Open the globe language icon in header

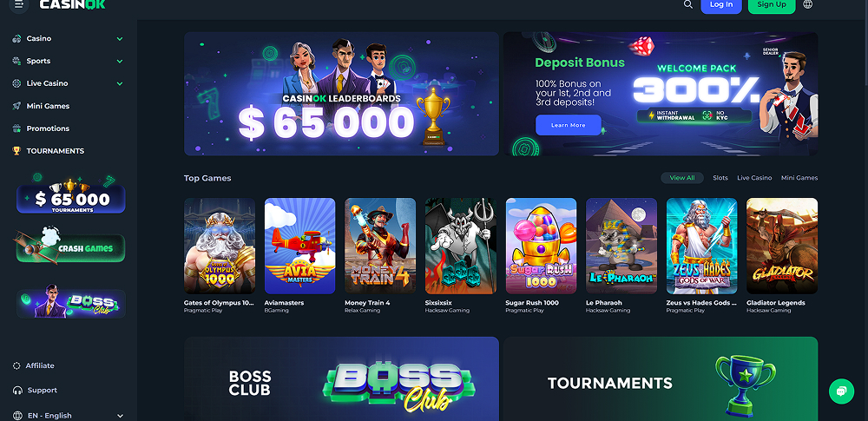[807, 4]
